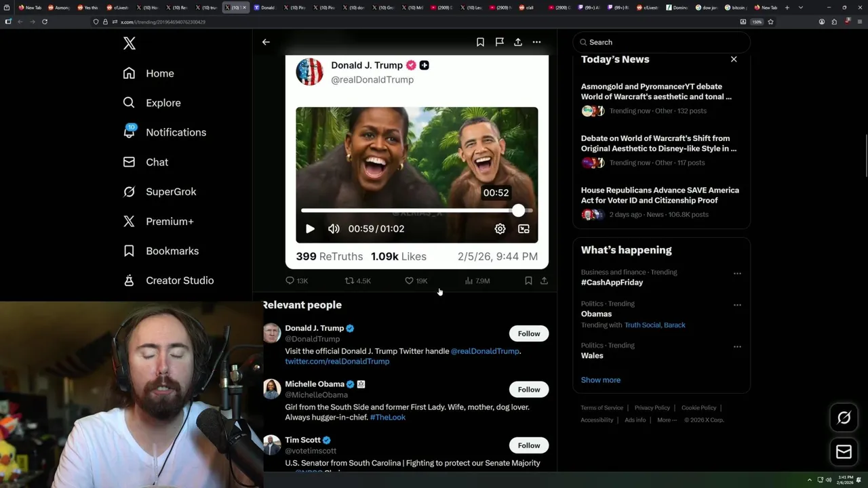Bookmark the post from the header icon

tap(480, 42)
